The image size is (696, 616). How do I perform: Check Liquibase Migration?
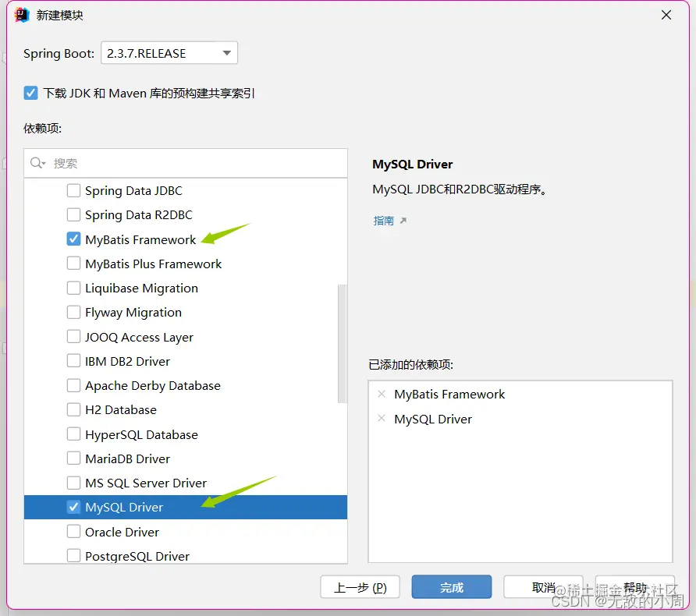click(x=73, y=288)
